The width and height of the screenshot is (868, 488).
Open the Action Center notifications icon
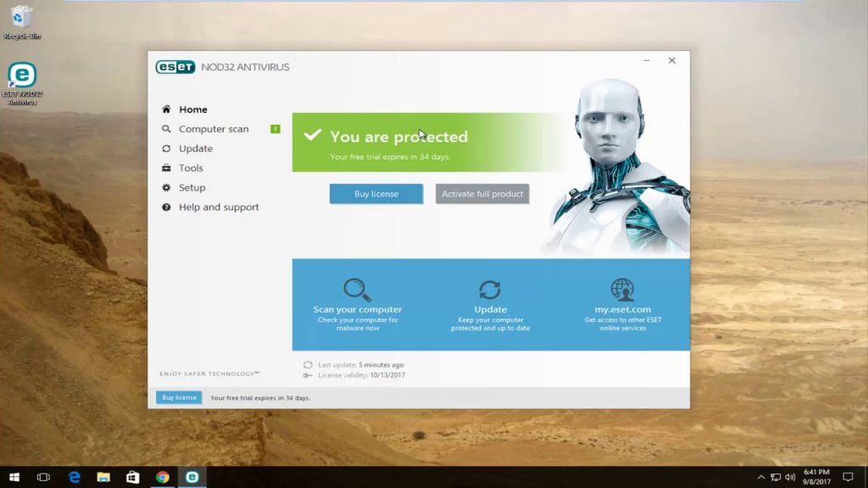pos(848,477)
